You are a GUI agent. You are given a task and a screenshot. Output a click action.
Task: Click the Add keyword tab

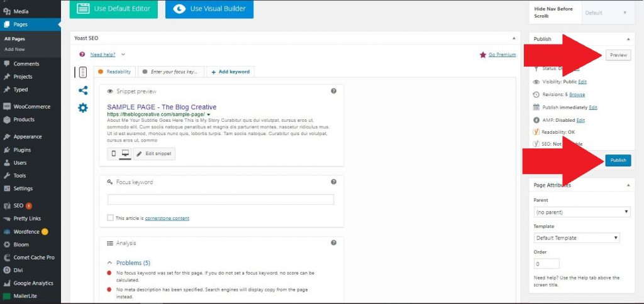coord(230,72)
